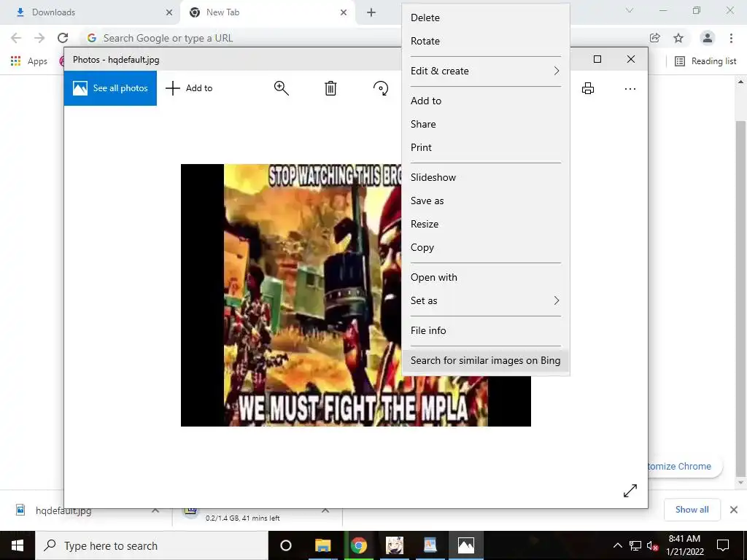
Task: Switch to the New Tab browser tab
Action: pyautogui.click(x=267, y=12)
